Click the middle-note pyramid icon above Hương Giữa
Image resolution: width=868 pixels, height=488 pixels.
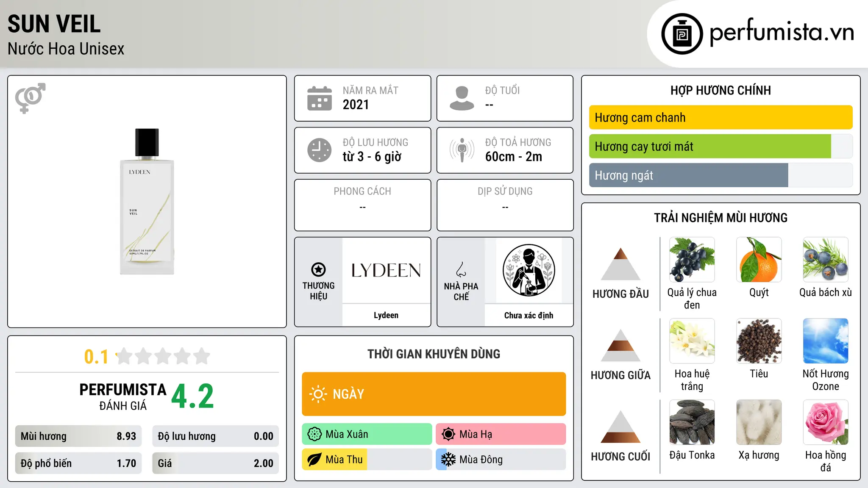(620, 345)
